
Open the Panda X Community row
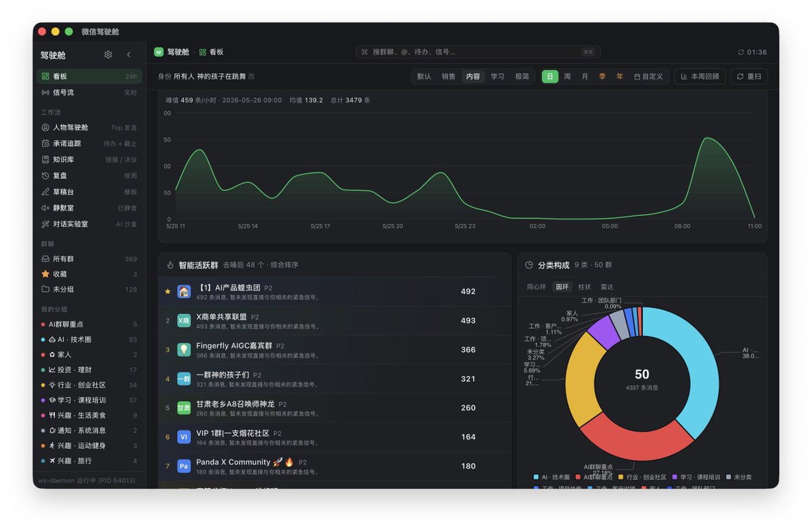pyautogui.click(x=334, y=466)
